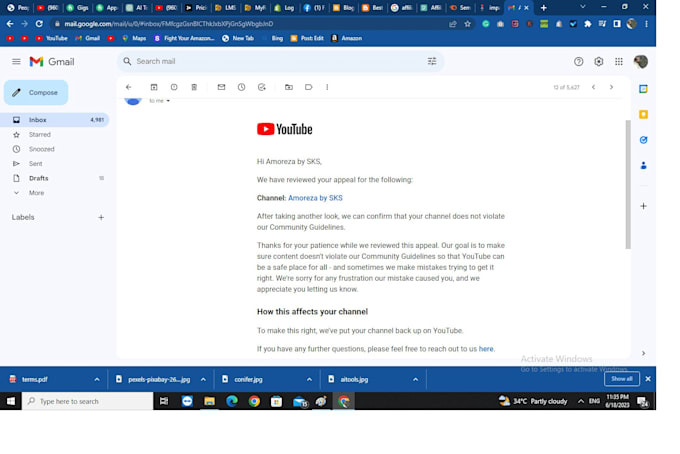
Task: Open the Inbox folder
Action: click(x=54, y=120)
